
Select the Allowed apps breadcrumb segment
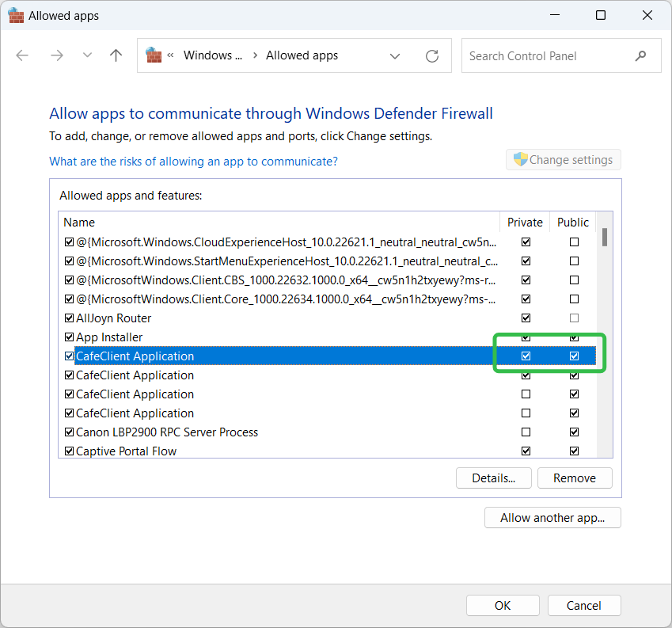302,55
